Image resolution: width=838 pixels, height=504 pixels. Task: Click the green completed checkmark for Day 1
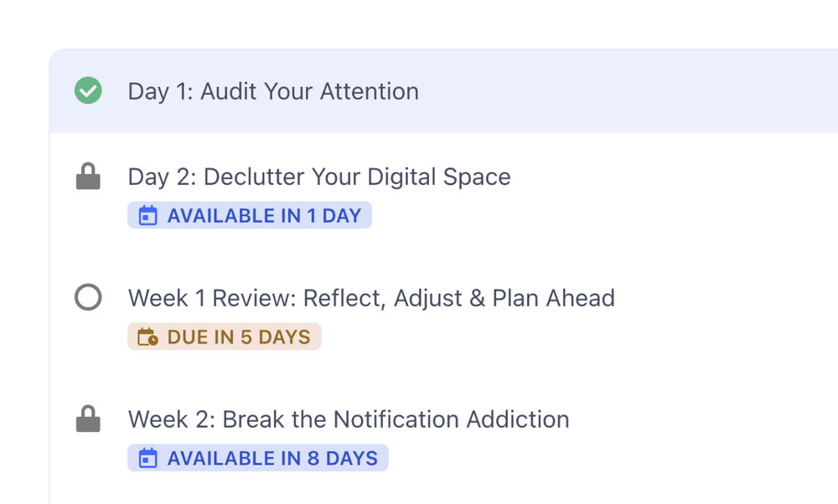coord(88,90)
